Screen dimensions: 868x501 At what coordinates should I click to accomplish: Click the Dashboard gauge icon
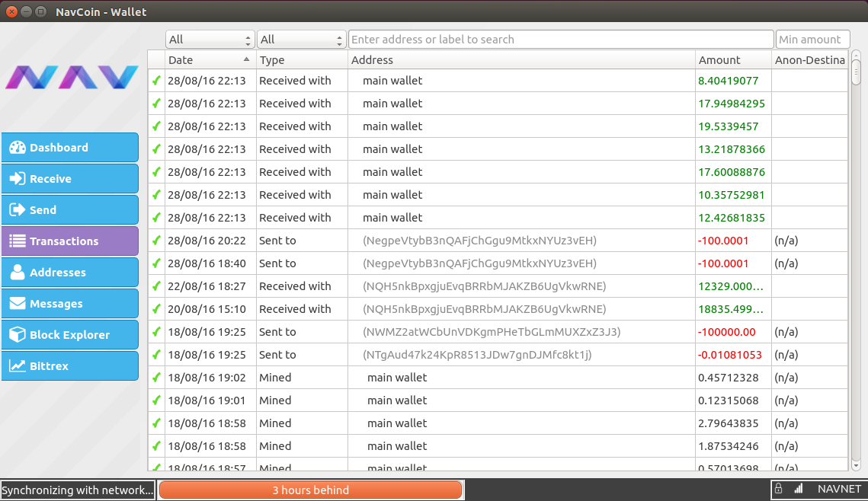tap(18, 147)
